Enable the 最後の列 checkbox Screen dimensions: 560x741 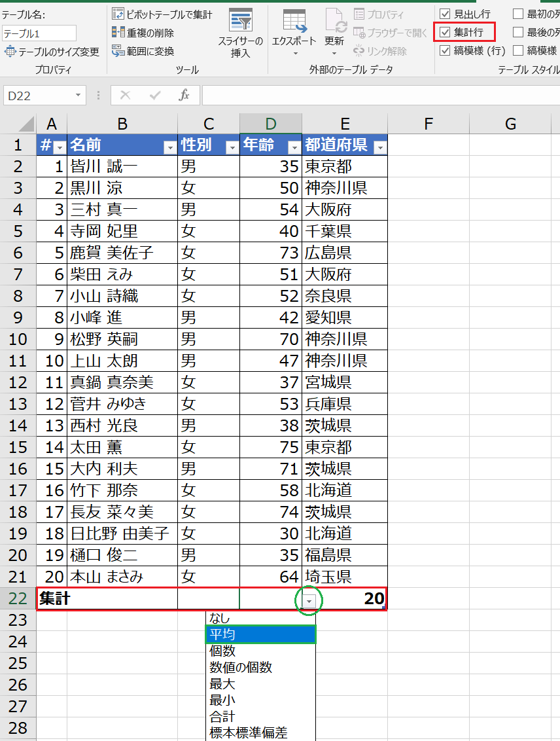click(x=518, y=32)
